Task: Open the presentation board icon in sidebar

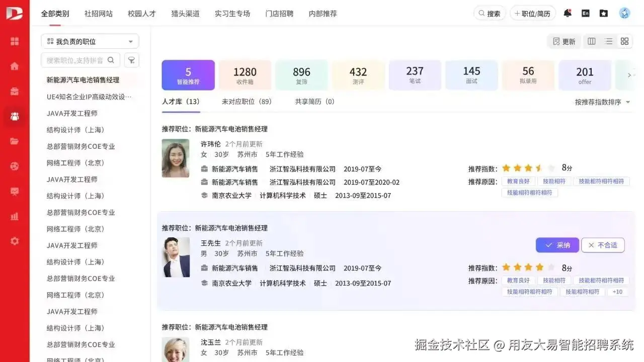Action: 15,191
